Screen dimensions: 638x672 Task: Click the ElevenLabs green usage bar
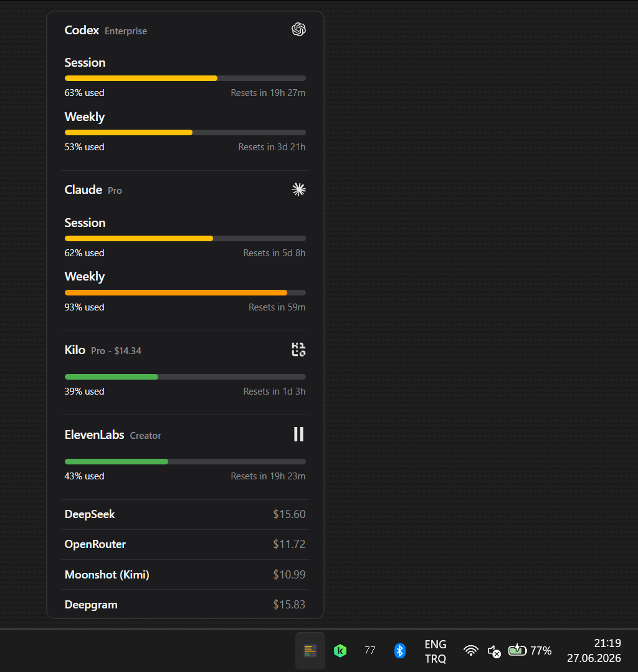[x=185, y=461]
